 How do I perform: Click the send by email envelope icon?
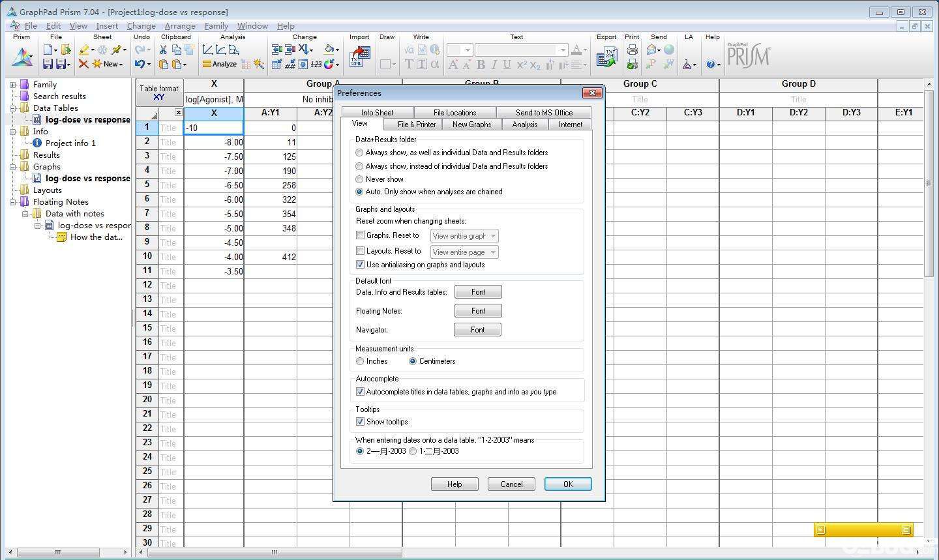(651, 50)
